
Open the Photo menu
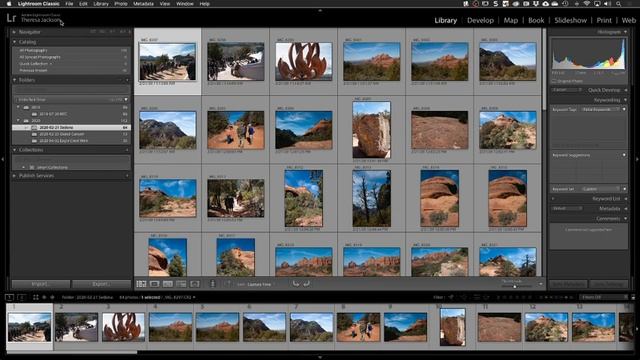[x=120, y=4]
